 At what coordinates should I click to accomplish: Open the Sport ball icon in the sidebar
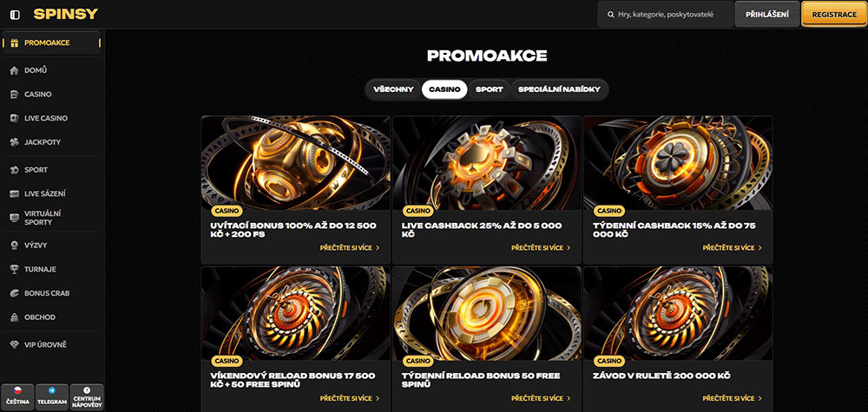(15, 170)
